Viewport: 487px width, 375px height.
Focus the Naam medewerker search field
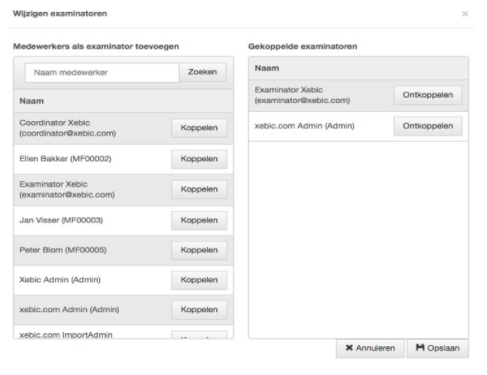tap(102, 72)
